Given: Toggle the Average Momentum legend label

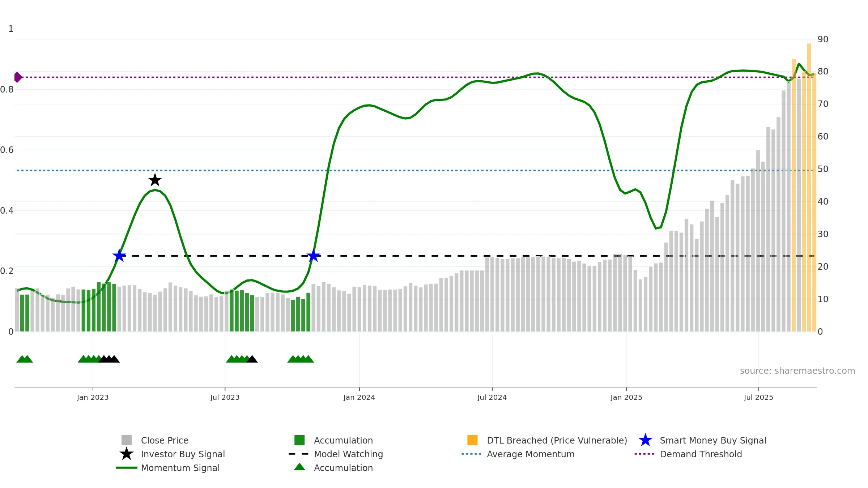Looking at the screenshot, I should [x=531, y=454].
